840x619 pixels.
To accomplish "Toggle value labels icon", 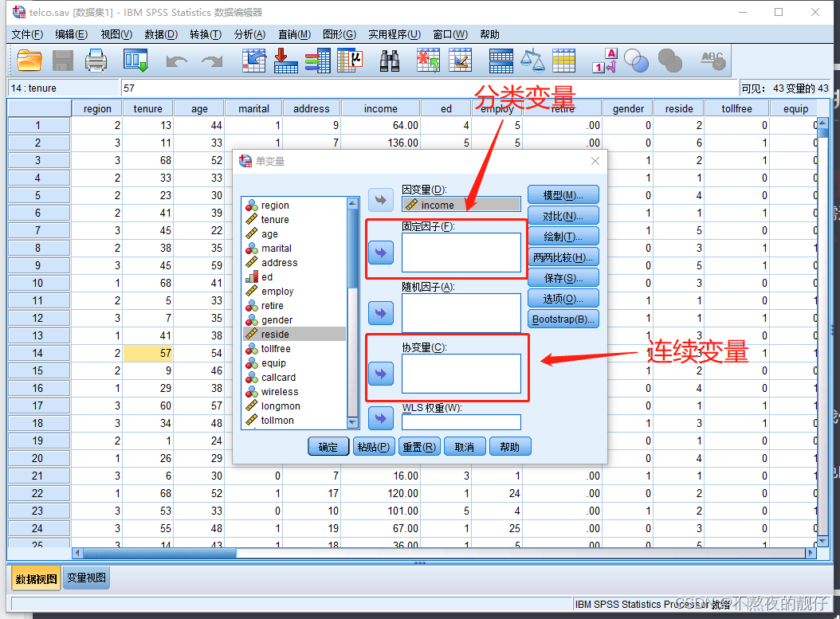I will [605, 61].
